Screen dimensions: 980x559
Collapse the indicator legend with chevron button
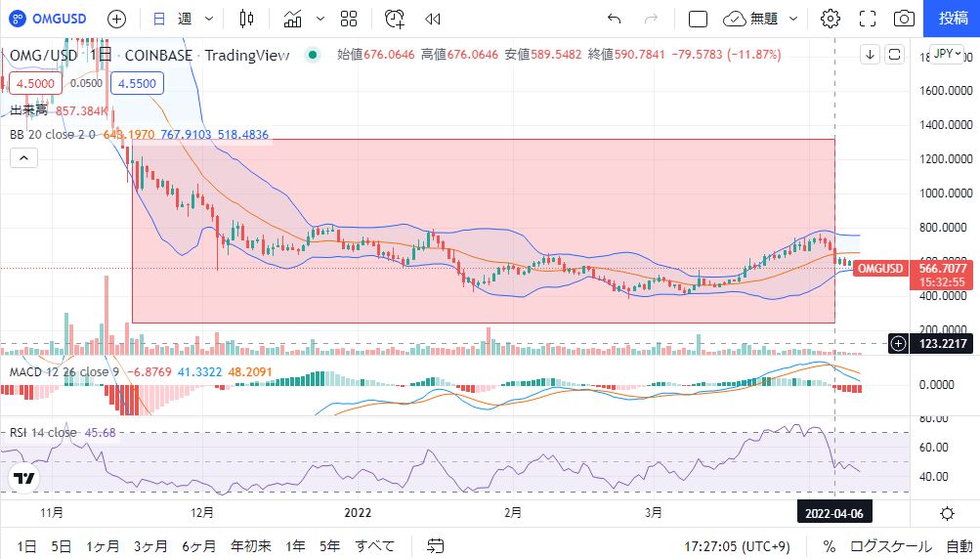(24, 156)
